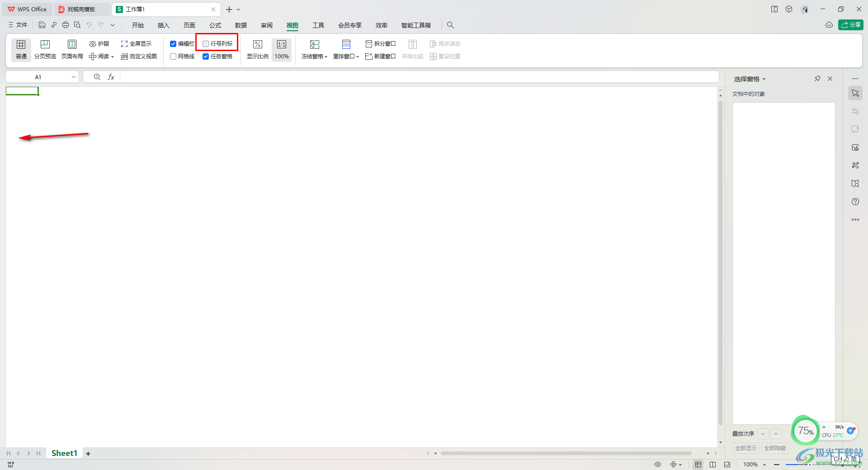The height and width of the screenshot is (470, 868).
Task: Check the 行号列标 headings checkbox
Action: tap(206, 44)
